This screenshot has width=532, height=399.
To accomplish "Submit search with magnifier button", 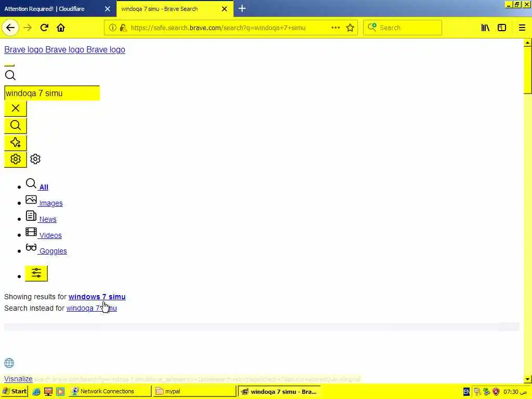I will 15,126.
